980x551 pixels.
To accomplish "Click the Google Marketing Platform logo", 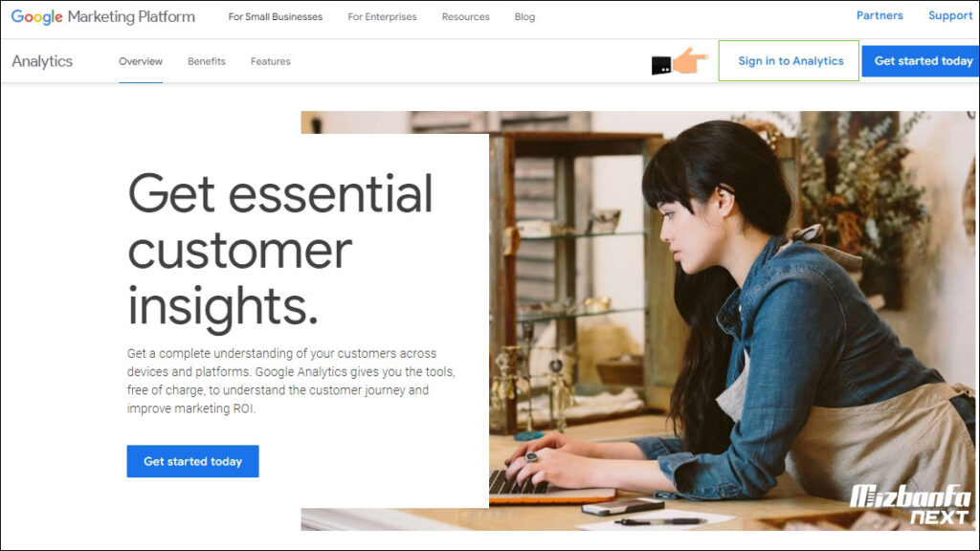I will coord(103,17).
